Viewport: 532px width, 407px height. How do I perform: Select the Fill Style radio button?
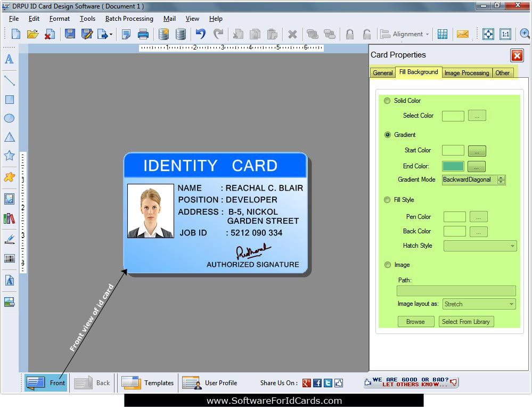click(x=387, y=200)
